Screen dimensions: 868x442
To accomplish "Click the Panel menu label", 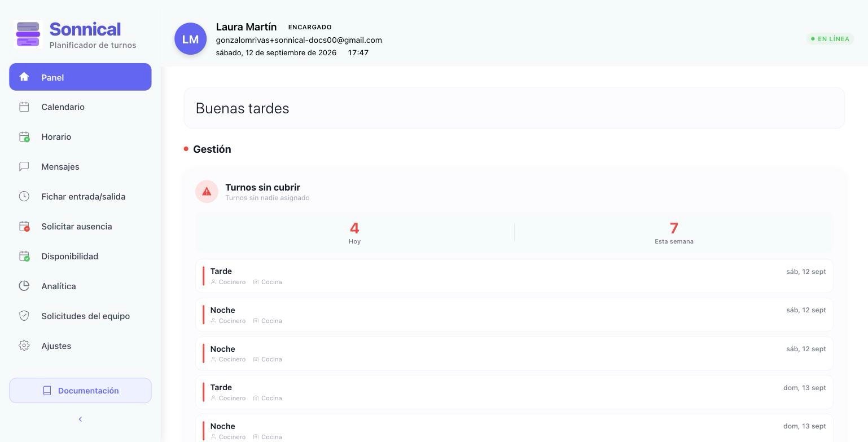I will click(52, 77).
